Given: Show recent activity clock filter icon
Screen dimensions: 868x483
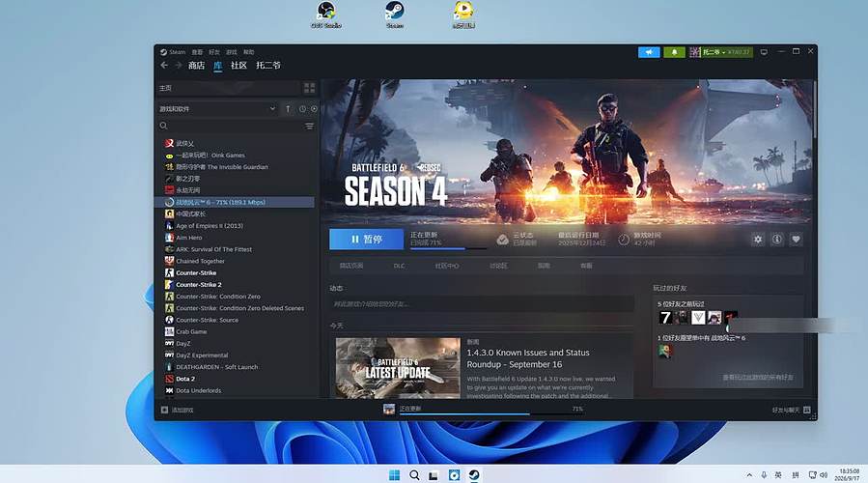Looking at the screenshot, I should [302, 109].
